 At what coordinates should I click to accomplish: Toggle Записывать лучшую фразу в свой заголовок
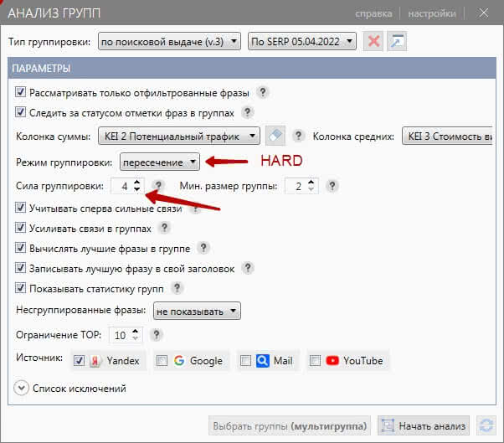(x=20, y=267)
